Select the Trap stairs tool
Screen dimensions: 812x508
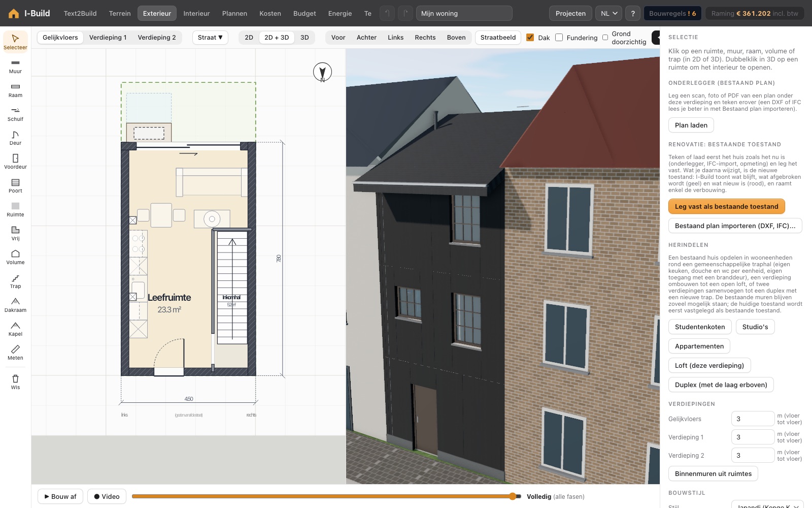[15, 281]
